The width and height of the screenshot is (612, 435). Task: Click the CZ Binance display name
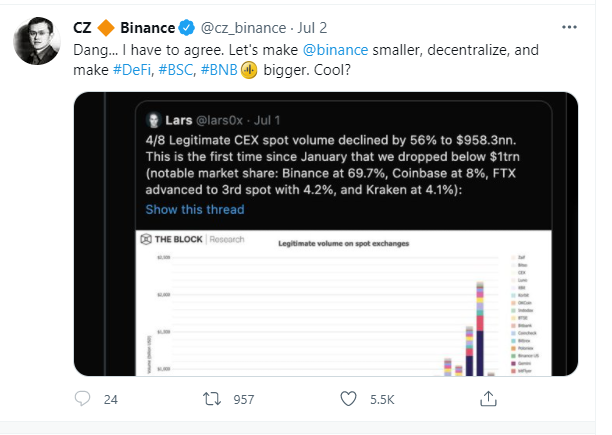coord(124,28)
